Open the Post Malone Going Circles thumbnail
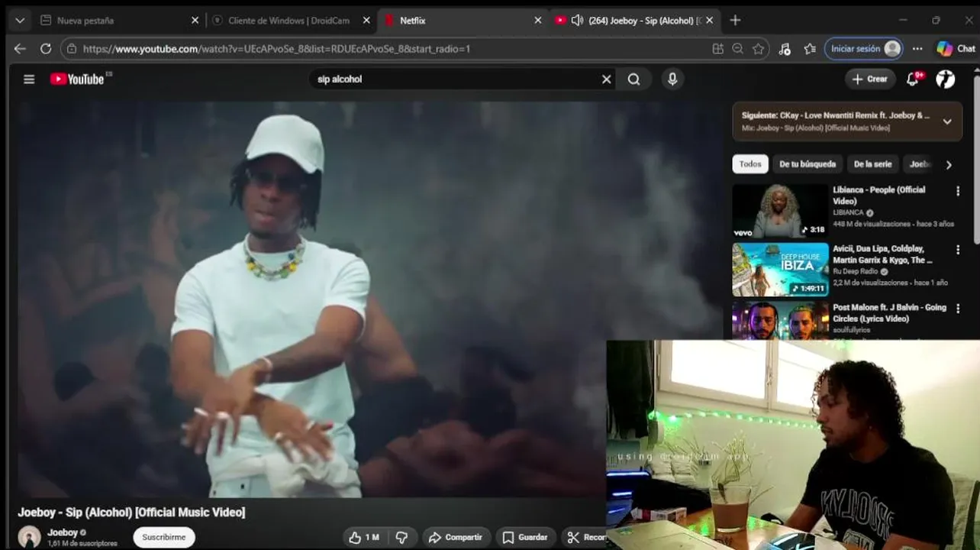The width and height of the screenshot is (980, 550). click(780, 320)
